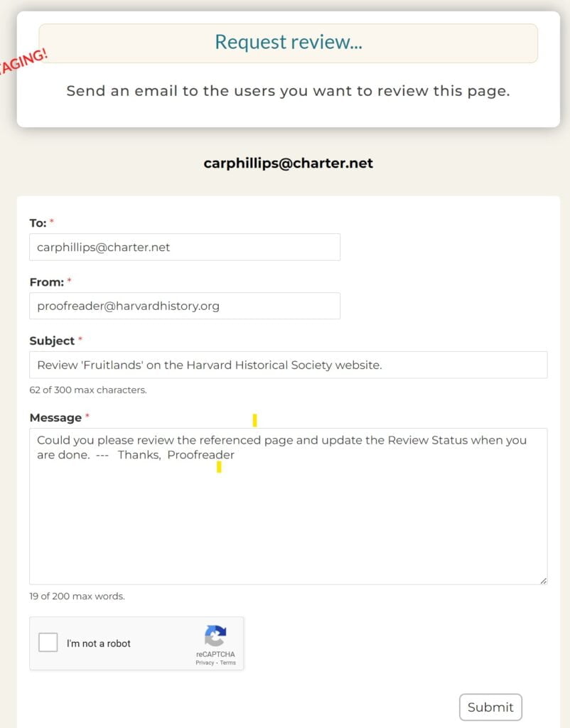Click the "Request review..." header banner

click(288, 43)
